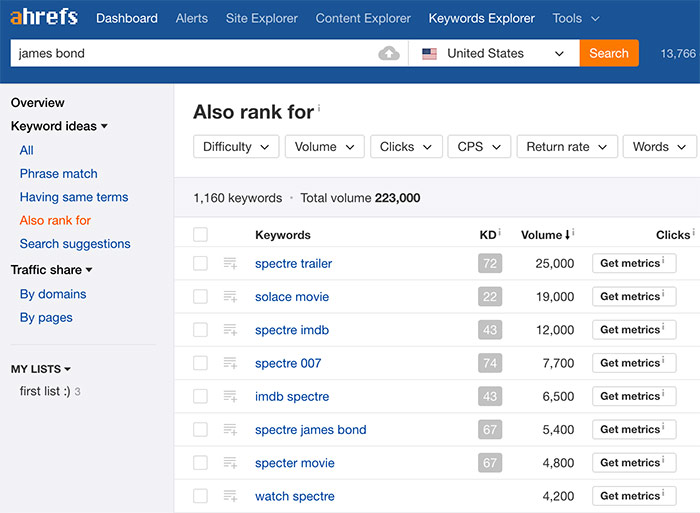This screenshot has width=700, height=513.
Task: Toggle the select-all checkbox in table header
Action: [201, 235]
